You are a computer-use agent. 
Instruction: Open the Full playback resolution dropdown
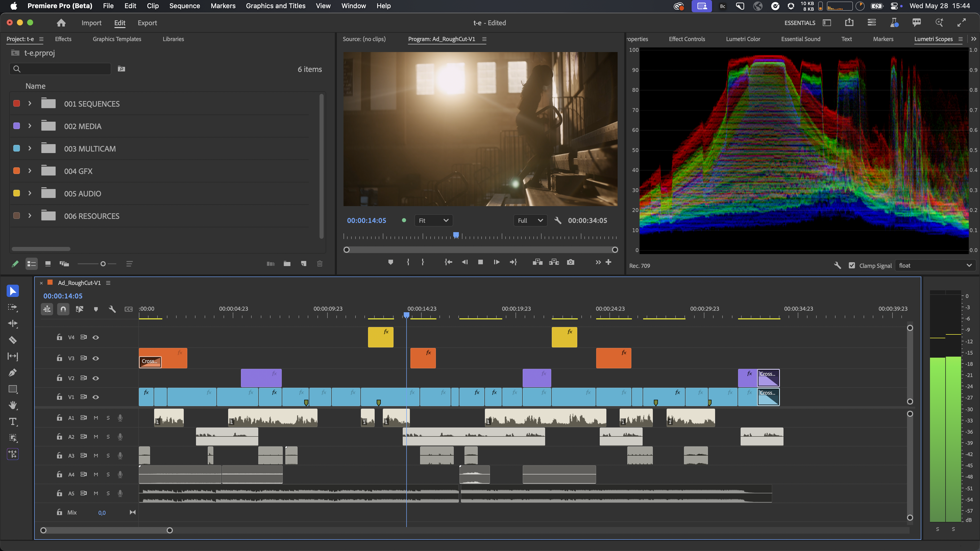[530, 221]
